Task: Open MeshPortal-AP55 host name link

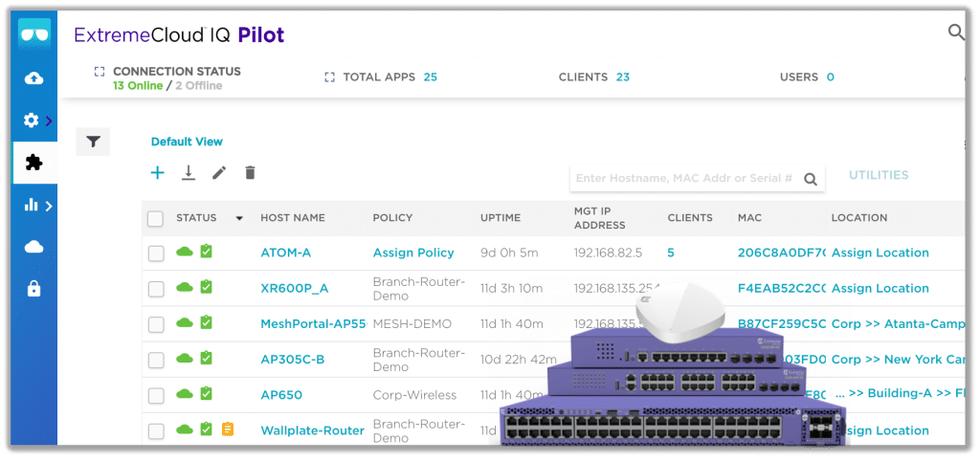Action: coord(313,324)
